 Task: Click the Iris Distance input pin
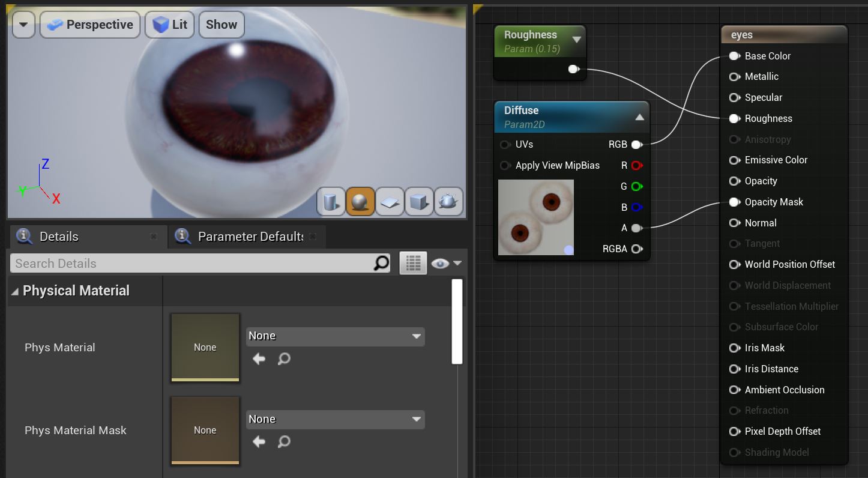[x=735, y=369]
